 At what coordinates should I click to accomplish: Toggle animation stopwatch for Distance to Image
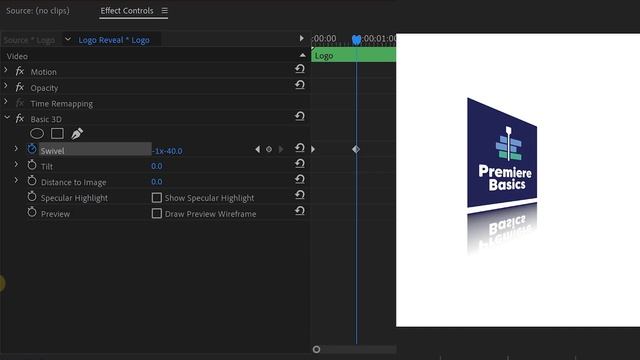coord(32,181)
